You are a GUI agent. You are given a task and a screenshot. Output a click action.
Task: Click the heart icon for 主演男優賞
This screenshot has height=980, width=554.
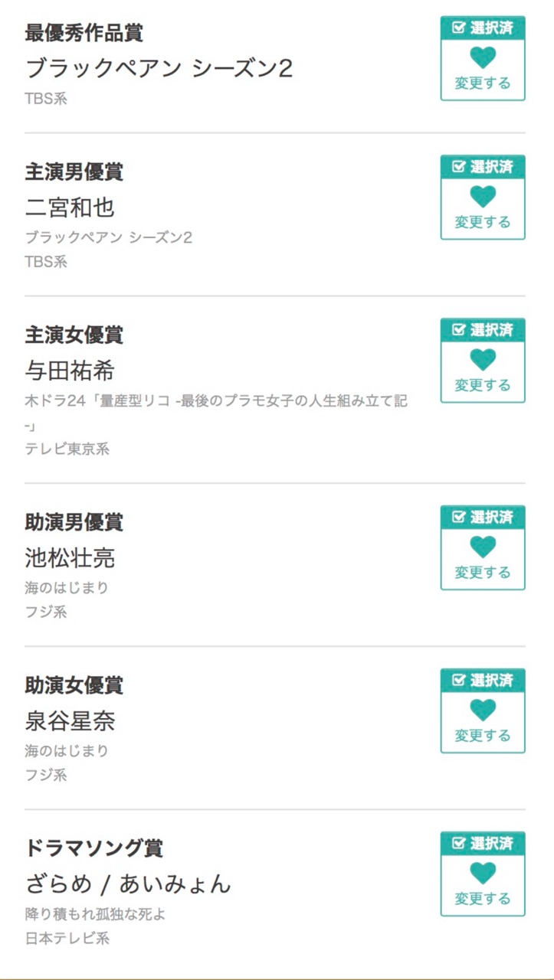tap(483, 197)
